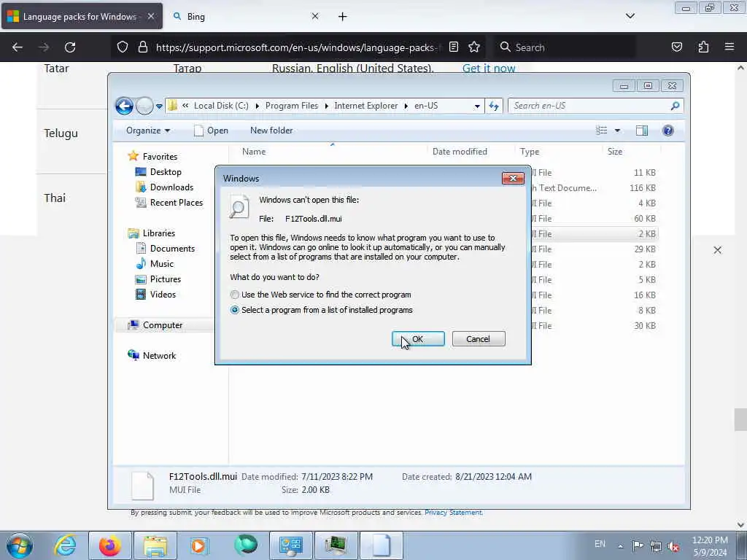Toggle the preview pane icon
747x560 pixels.
[x=642, y=131]
